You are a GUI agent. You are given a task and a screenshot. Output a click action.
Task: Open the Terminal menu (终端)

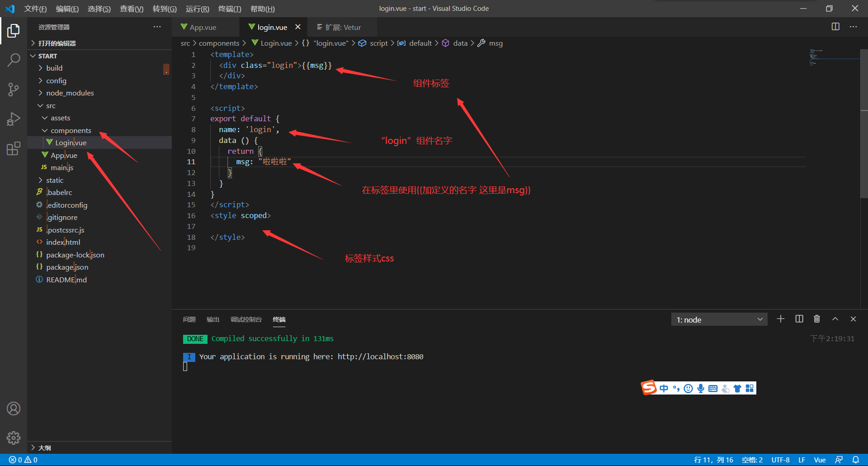pos(230,9)
